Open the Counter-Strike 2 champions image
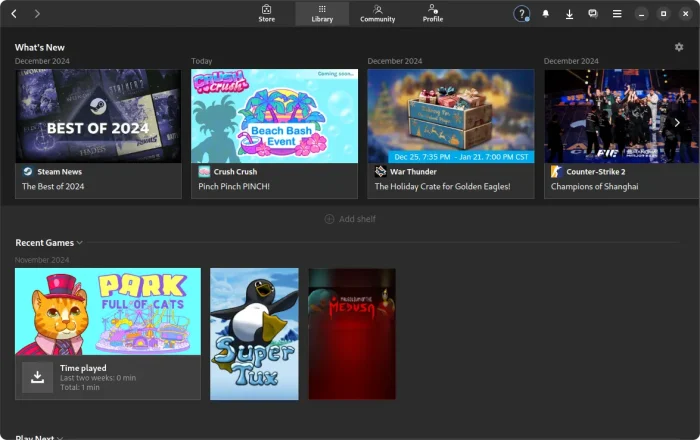 [621, 116]
